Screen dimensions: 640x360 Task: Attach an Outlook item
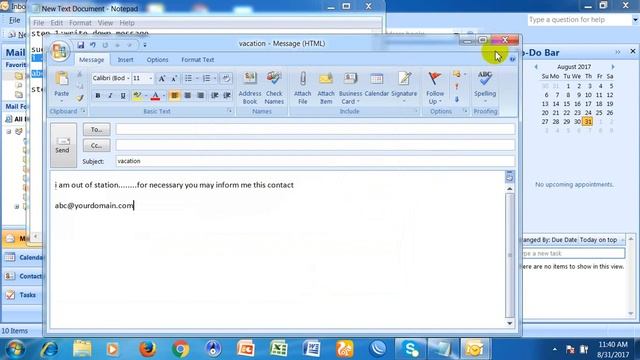point(326,88)
